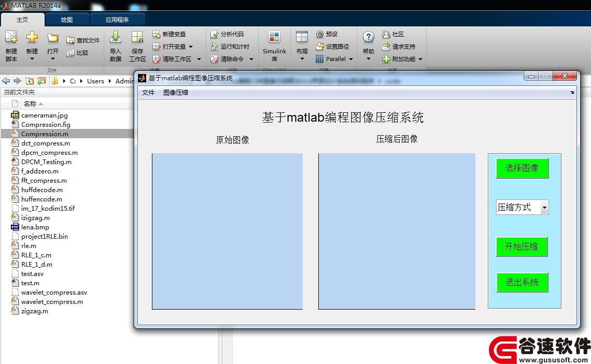
Task: Select file cameraman.jpg
Action: click(45, 115)
